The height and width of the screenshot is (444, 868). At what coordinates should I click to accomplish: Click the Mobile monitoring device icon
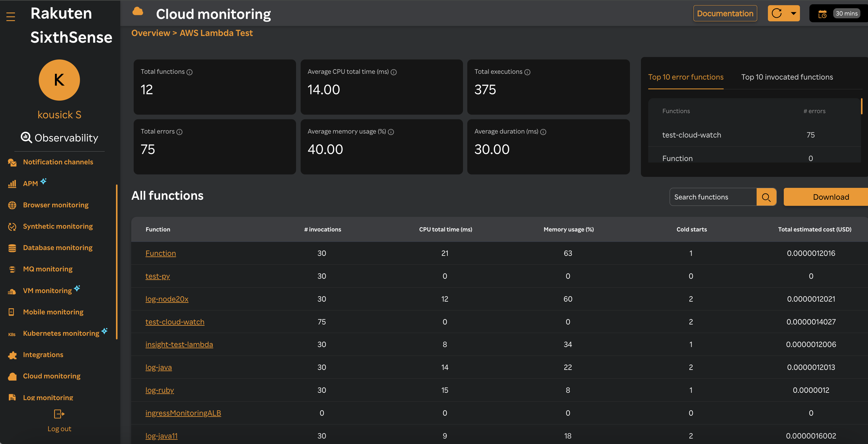click(12, 312)
